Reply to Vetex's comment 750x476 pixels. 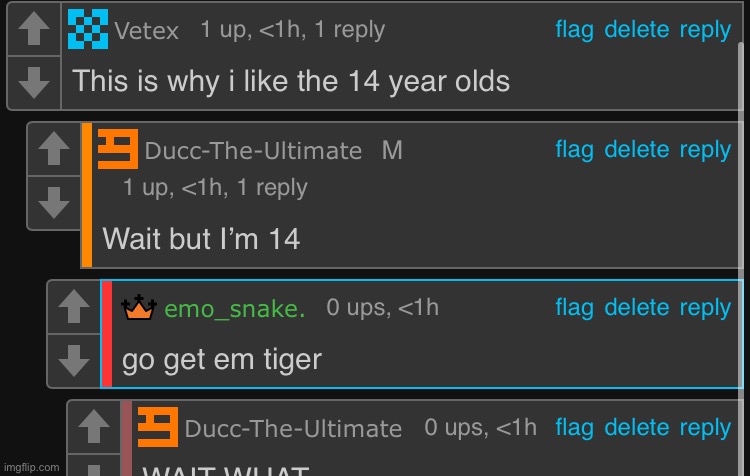705,30
